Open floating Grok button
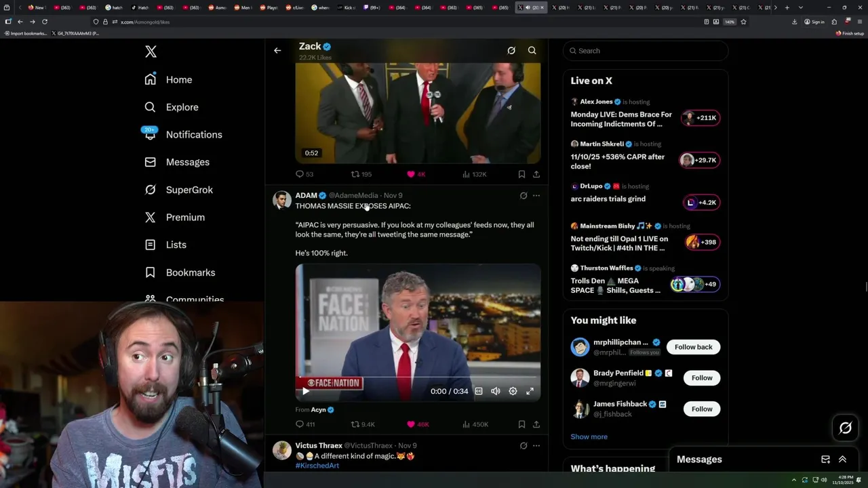This screenshot has height=488, width=868. pos(845,428)
